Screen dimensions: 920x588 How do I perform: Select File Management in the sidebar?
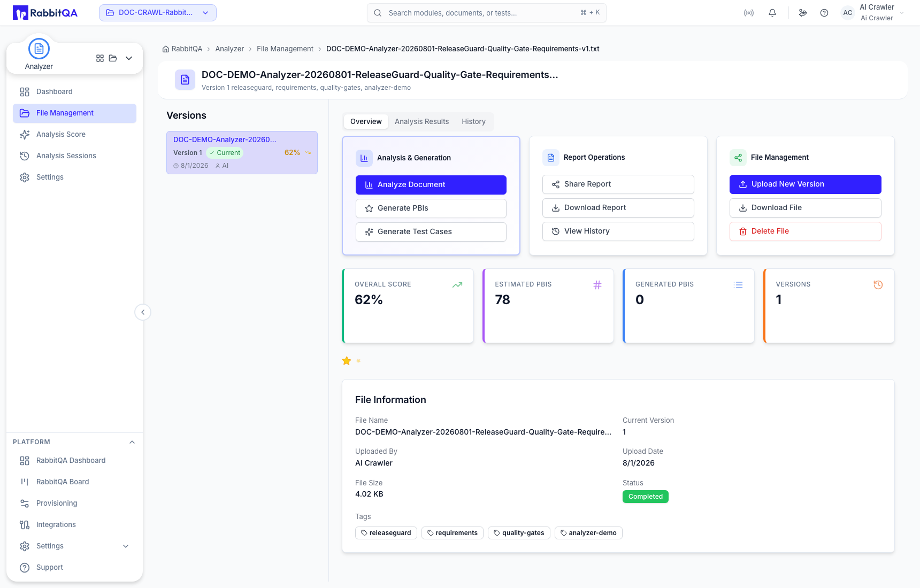pos(74,113)
